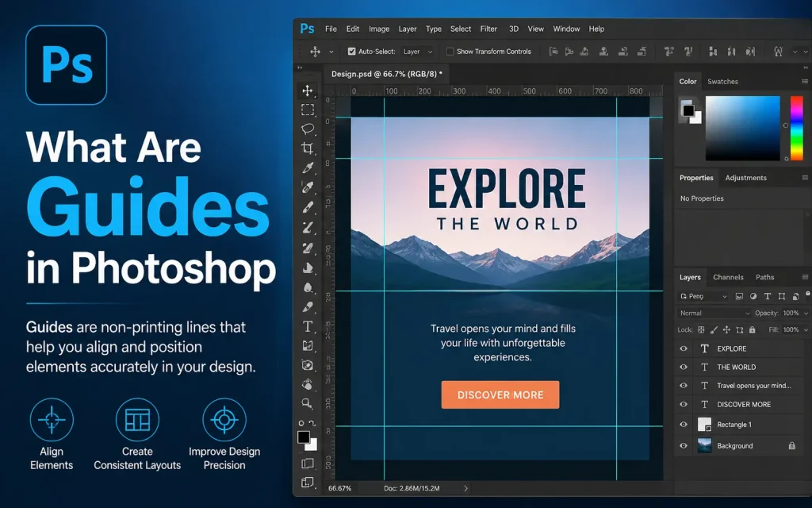
Task: Open the Normal blend mode dropdown
Action: click(714, 313)
